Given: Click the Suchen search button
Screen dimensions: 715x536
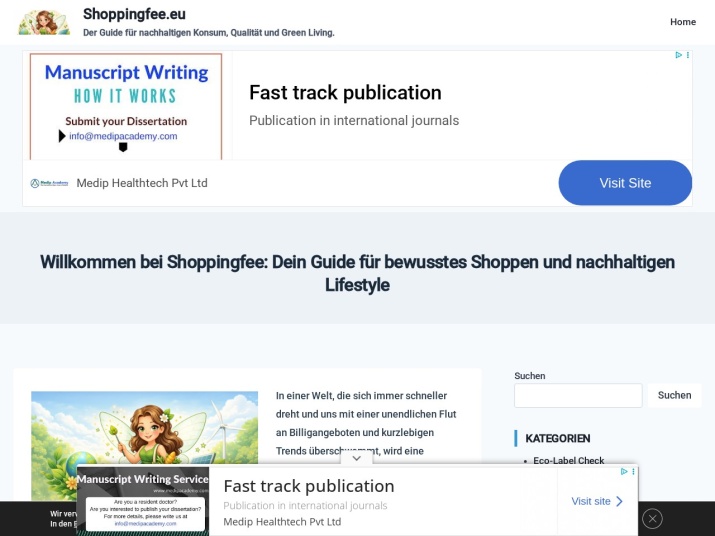Looking at the screenshot, I should (x=674, y=395).
